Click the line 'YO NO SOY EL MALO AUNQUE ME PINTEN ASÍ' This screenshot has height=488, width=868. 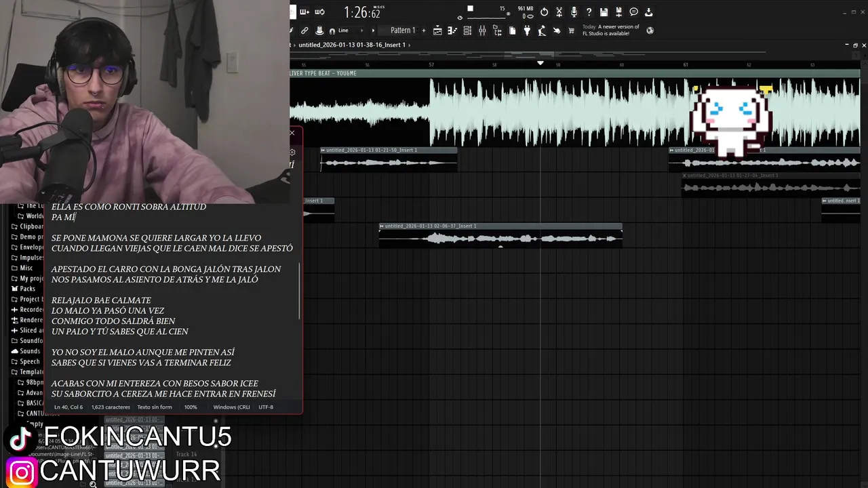(143, 352)
